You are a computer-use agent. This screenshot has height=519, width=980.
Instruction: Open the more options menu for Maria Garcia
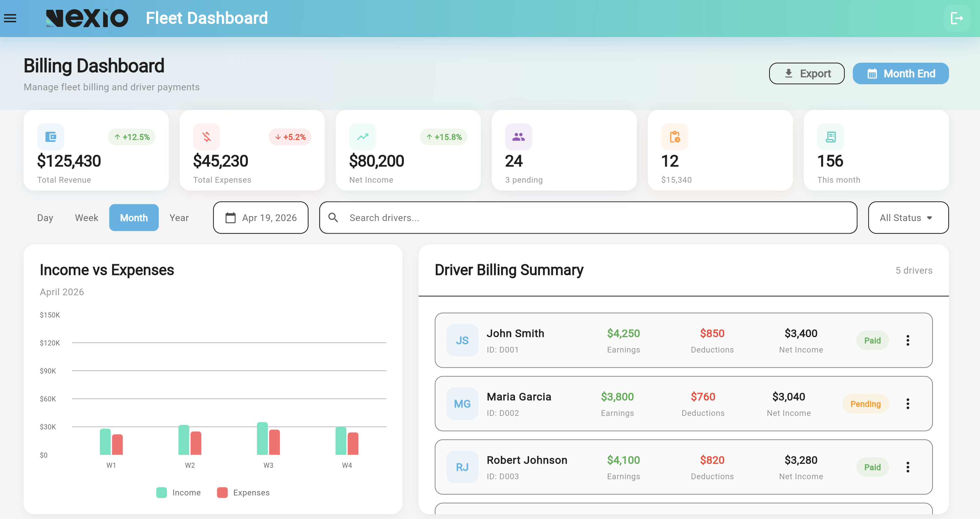pos(908,404)
